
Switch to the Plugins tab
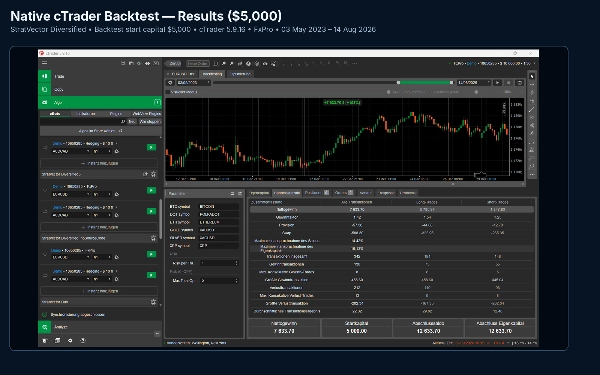click(116, 114)
